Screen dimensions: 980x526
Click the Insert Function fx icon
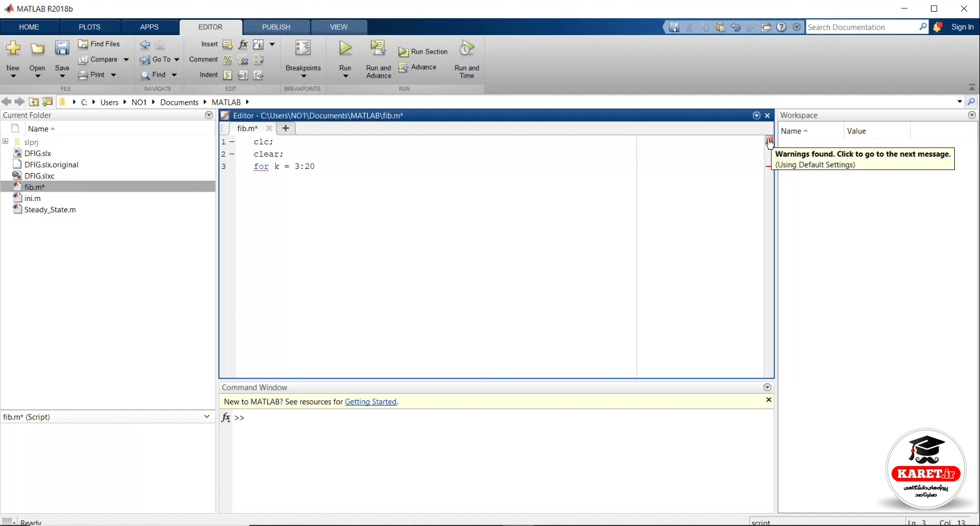pyautogui.click(x=243, y=44)
